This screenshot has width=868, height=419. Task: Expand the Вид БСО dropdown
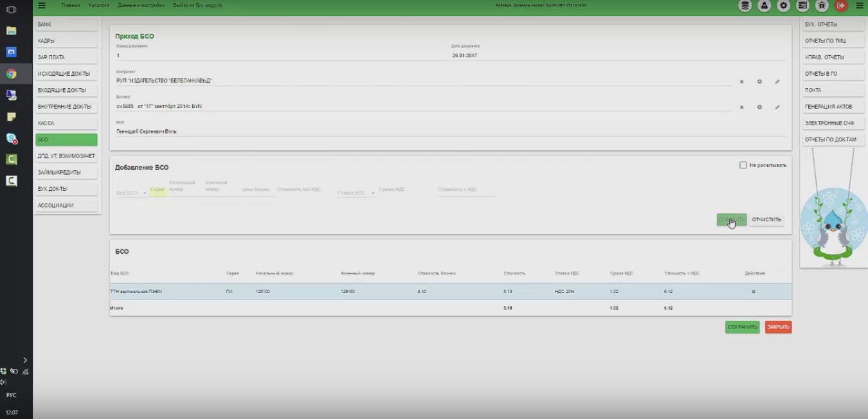132,193
